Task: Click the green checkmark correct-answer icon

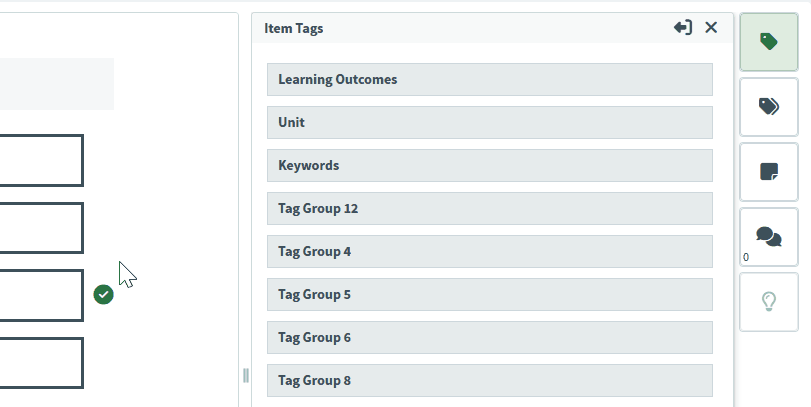Action: pos(103,294)
